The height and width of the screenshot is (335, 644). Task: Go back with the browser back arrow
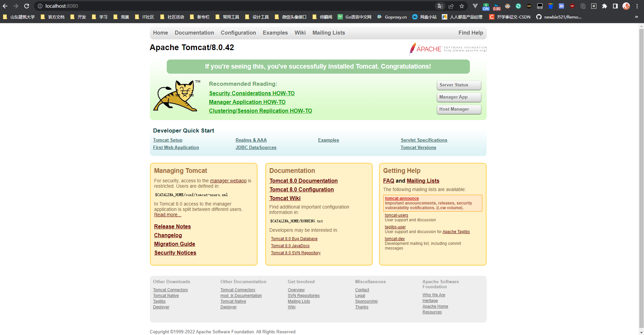coord(5,6)
